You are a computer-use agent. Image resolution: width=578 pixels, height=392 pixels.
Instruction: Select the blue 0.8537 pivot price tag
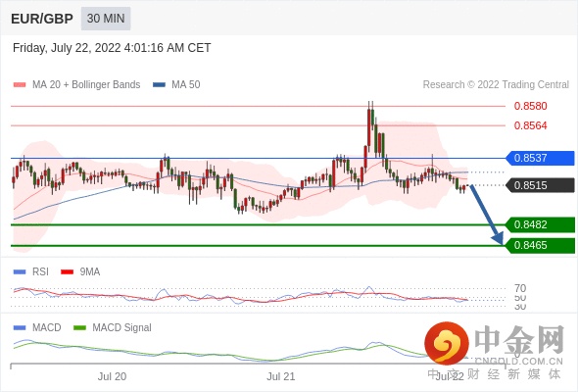pyautogui.click(x=540, y=158)
